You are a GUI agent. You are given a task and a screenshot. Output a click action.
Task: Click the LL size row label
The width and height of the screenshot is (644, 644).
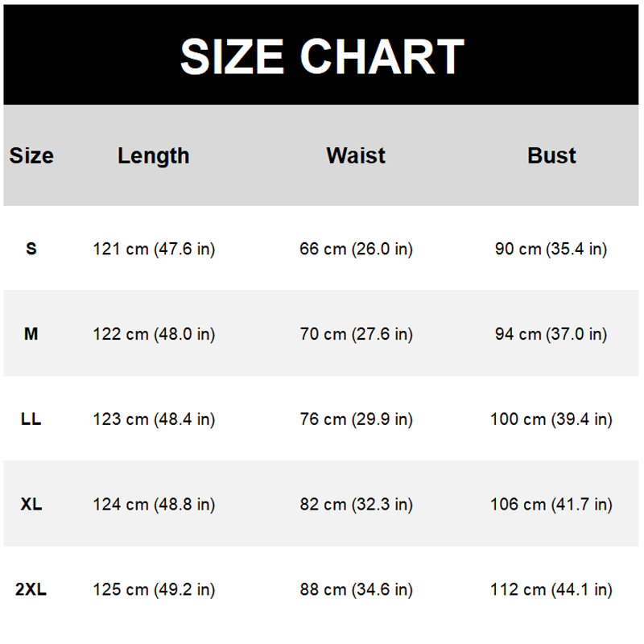tap(31, 419)
